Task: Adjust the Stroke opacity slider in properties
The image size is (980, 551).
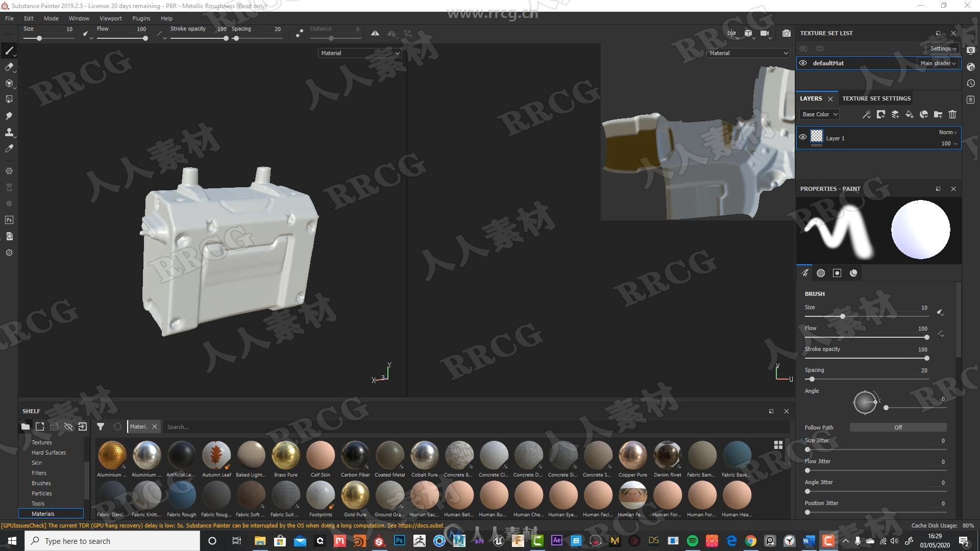Action: click(866, 358)
